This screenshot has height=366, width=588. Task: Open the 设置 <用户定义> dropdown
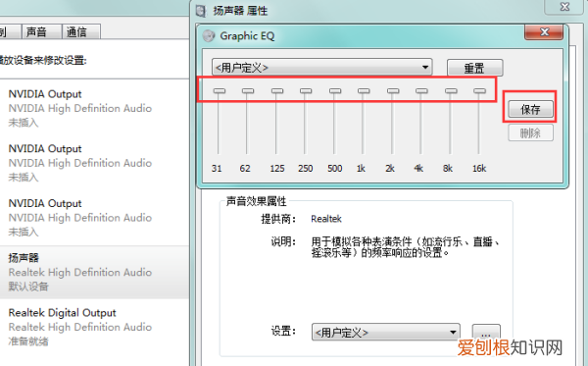[x=385, y=333]
